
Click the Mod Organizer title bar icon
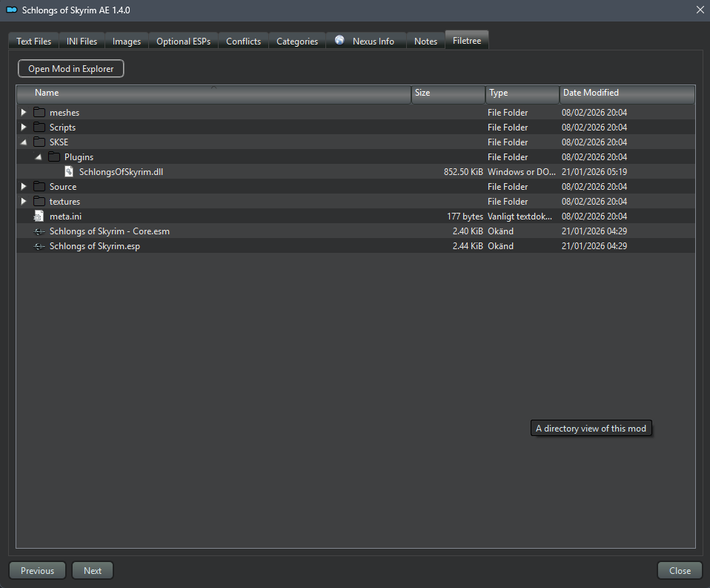pyautogui.click(x=12, y=10)
